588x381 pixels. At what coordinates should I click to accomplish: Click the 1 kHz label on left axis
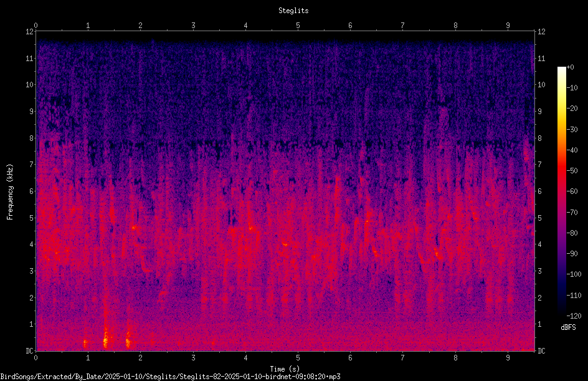32,324
